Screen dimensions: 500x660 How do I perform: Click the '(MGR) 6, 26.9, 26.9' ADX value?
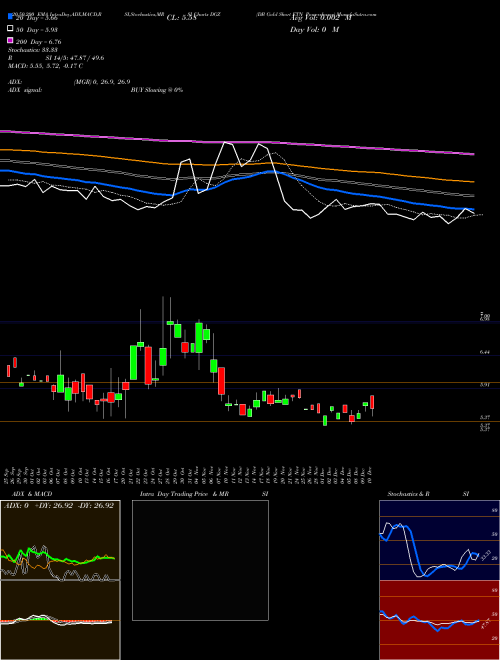tap(102, 82)
